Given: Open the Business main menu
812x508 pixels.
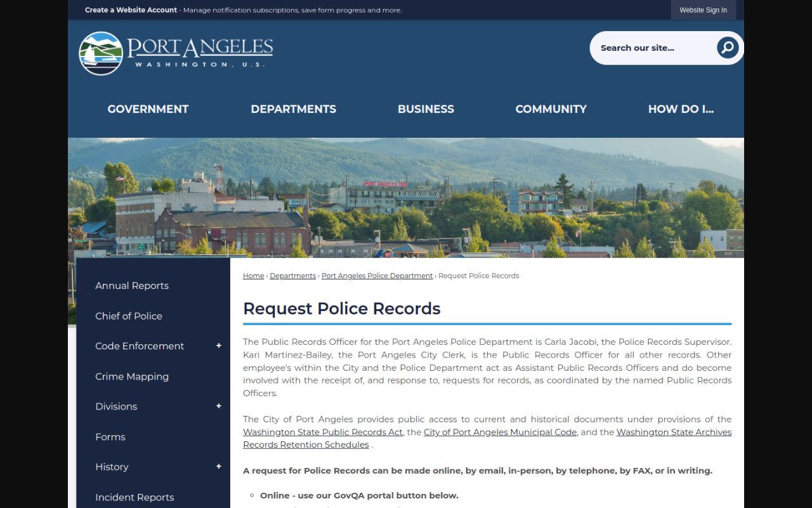Looking at the screenshot, I should pos(426,109).
